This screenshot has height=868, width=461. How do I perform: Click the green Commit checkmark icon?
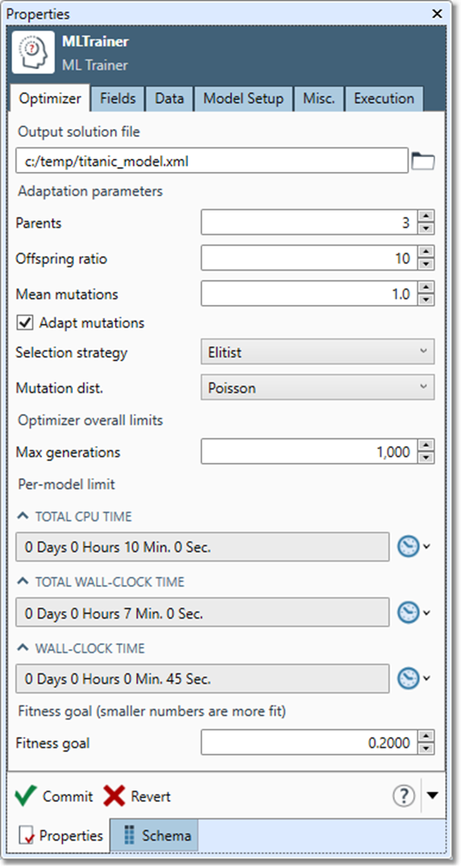tap(26, 796)
